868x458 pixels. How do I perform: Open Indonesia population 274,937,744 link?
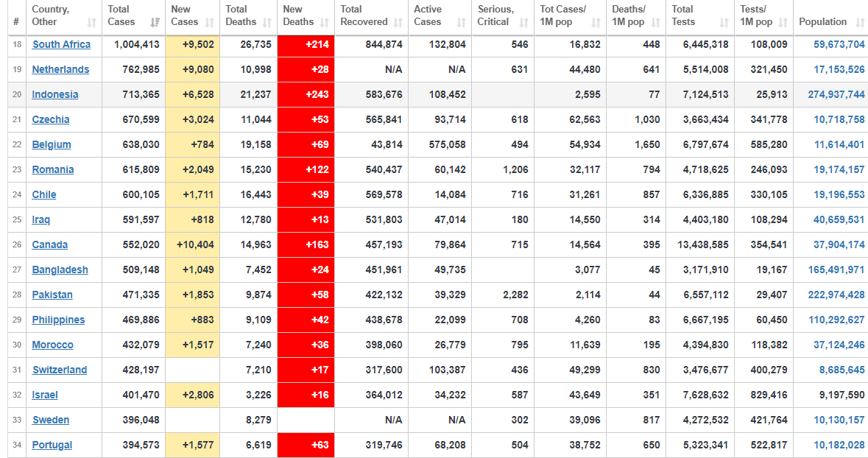[836, 94]
